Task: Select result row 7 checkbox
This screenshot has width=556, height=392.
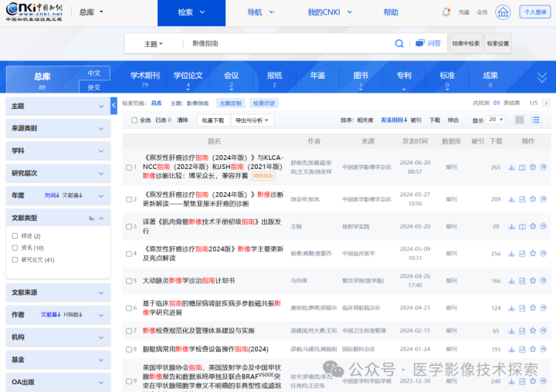Action: click(x=129, y=331)
